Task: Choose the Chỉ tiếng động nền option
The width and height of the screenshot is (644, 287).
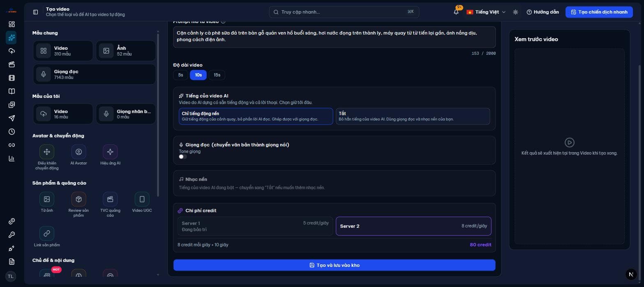Action: click(256, 116)
